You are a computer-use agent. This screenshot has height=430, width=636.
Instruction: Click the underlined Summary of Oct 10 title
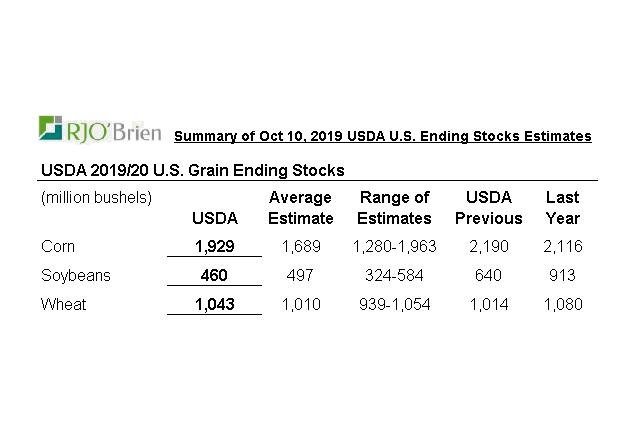382,136
